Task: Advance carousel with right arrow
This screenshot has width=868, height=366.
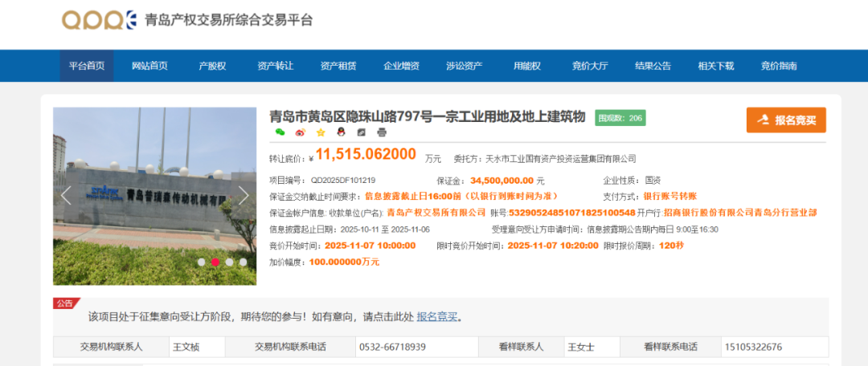Action: (x=244, y=195)
